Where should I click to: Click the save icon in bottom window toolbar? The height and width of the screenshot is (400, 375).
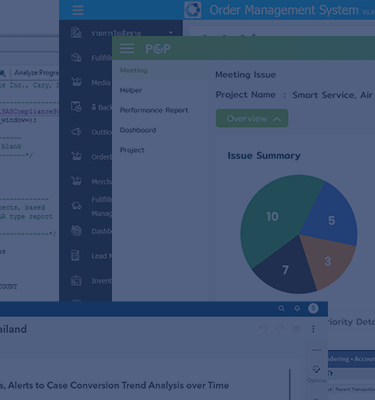click(296, 329)
